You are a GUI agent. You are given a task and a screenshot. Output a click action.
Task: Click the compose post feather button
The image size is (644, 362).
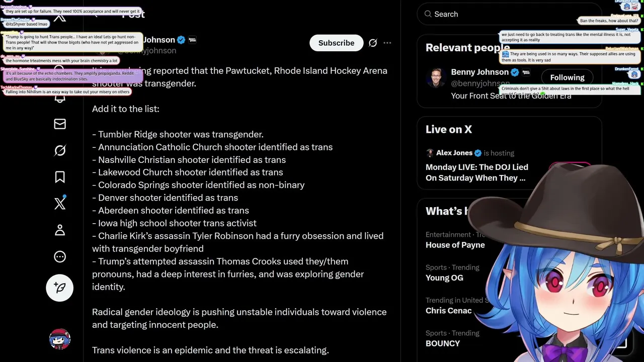point(60,288)
